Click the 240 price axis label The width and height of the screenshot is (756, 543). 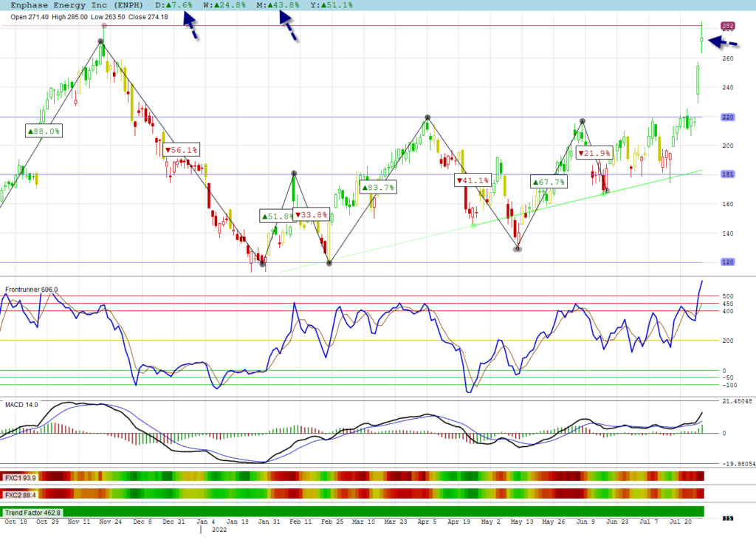tap(727, 87)
